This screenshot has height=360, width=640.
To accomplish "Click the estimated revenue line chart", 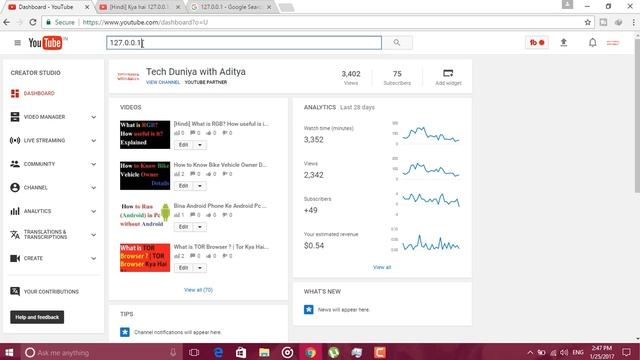I will coord(431,242).
